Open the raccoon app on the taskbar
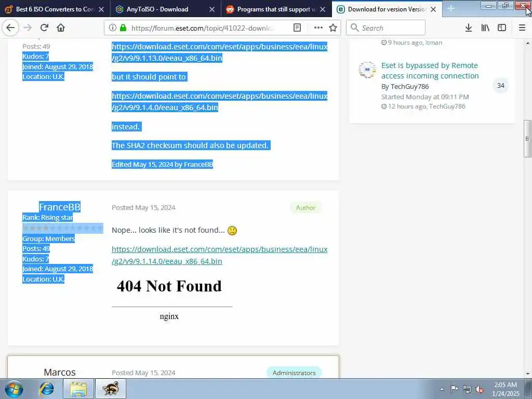Screen dimensions: 532x399 pos(111,389)
